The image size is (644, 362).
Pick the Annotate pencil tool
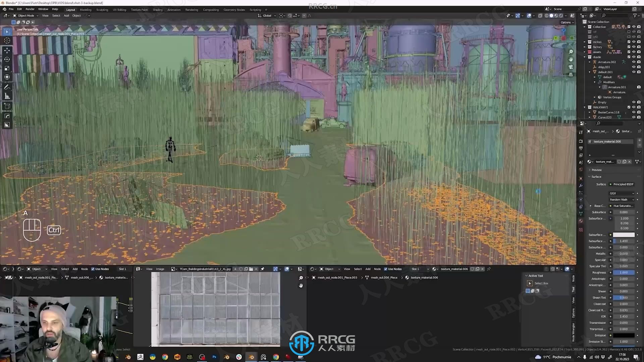click(x=7, y=87)
